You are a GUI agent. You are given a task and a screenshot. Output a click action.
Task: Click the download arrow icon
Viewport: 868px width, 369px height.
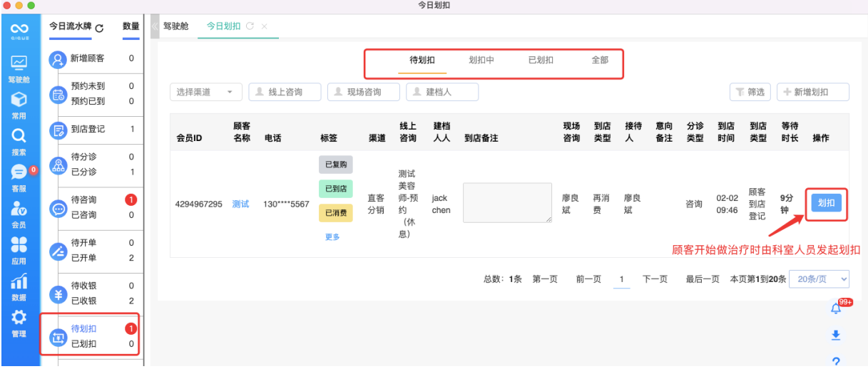(x=836, y=336)
